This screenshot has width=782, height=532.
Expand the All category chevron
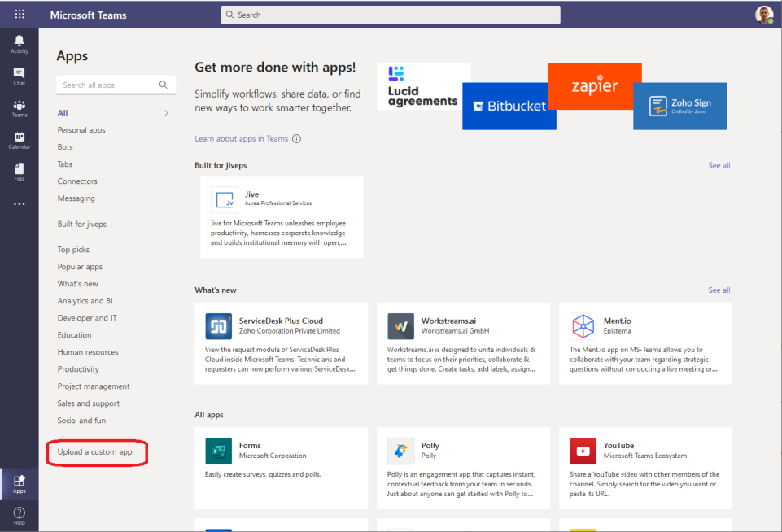[x=166, y=113]
